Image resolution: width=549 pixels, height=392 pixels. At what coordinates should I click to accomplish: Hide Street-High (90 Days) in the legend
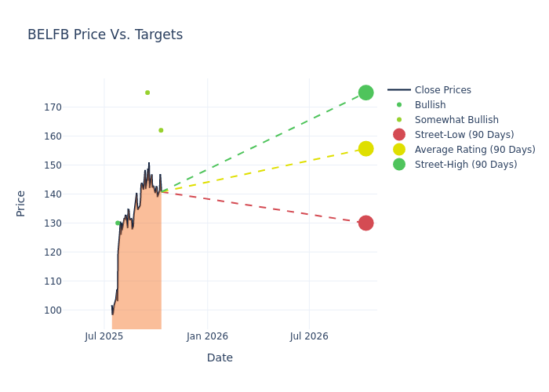click(x=466, y=165)
